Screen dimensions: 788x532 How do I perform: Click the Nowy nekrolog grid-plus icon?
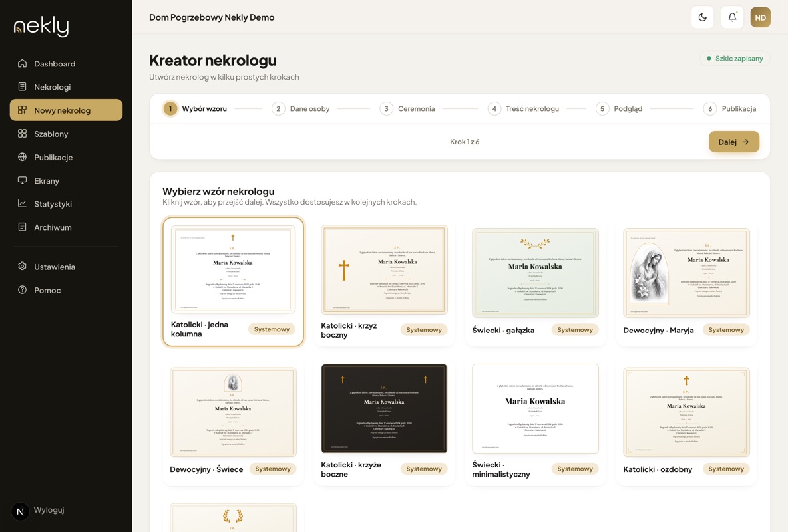[22, 110]
